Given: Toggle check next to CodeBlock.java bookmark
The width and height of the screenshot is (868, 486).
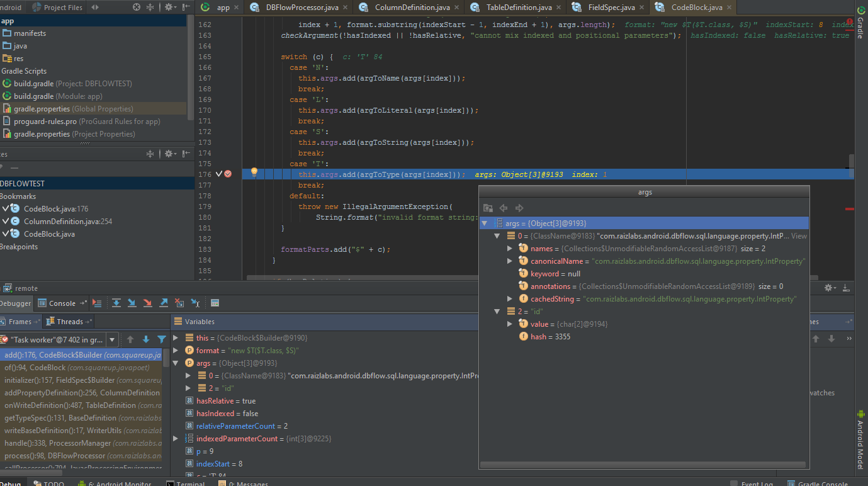Looking at the screenshot, I should pyautogui.click(x=5, y=234).
